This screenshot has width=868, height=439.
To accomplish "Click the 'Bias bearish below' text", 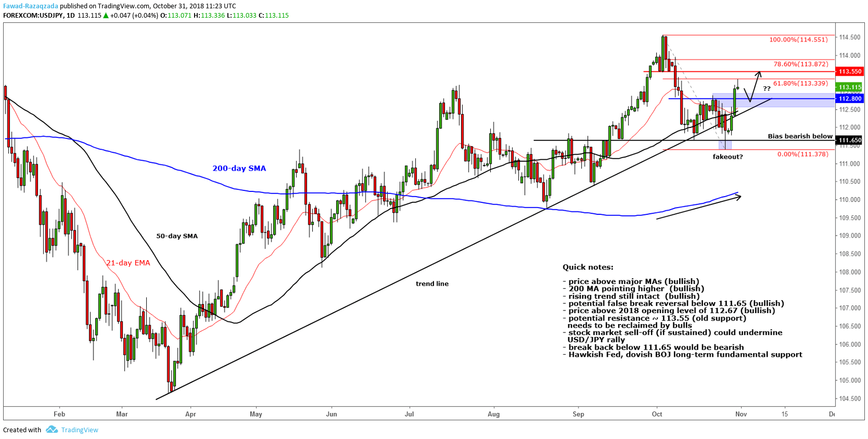I will point(800,136).
